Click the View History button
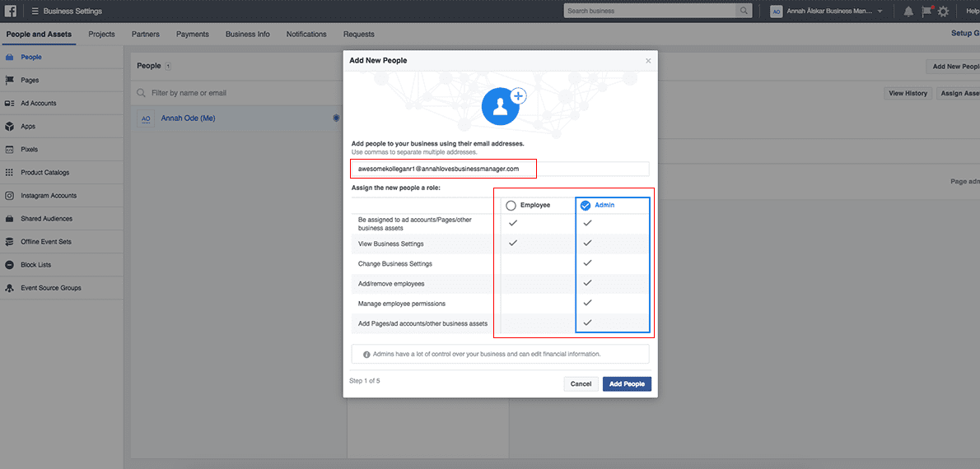980x469 pixels. (x=908, y=94)
